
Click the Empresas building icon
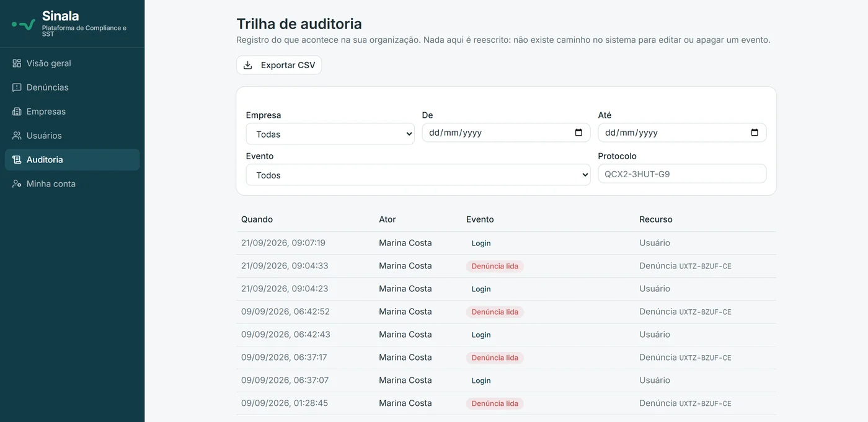17,112
